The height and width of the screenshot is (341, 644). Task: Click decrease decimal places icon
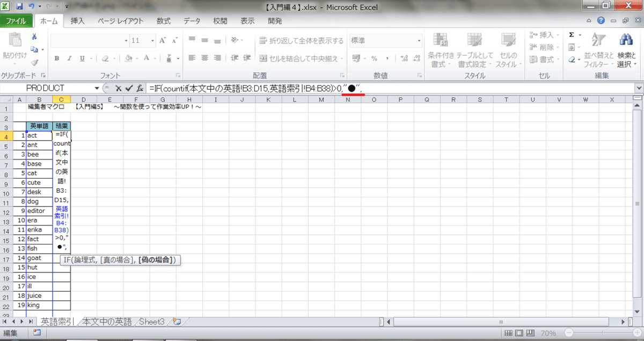[418, 58]
